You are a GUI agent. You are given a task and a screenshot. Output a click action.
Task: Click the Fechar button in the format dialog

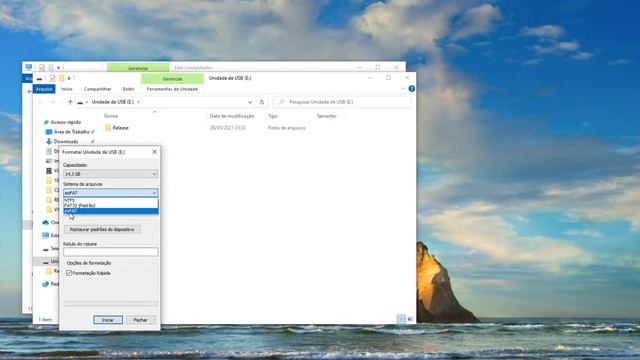140,320
